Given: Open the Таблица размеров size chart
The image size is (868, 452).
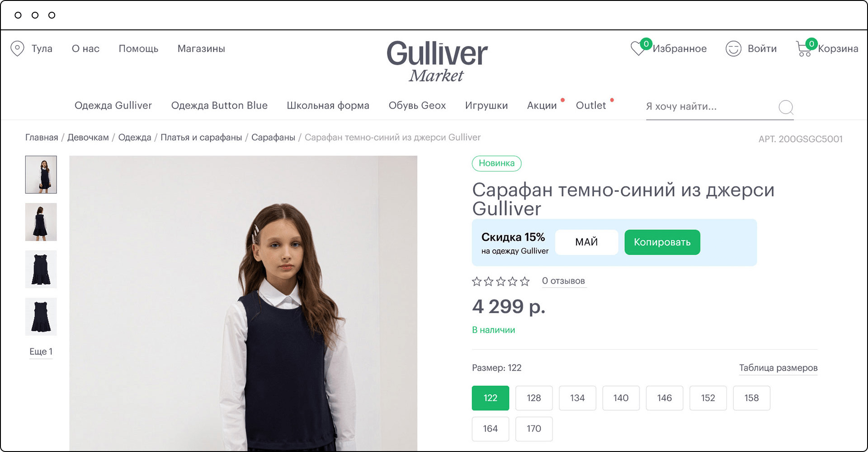Looking at the screenshot, I should 778,368.
